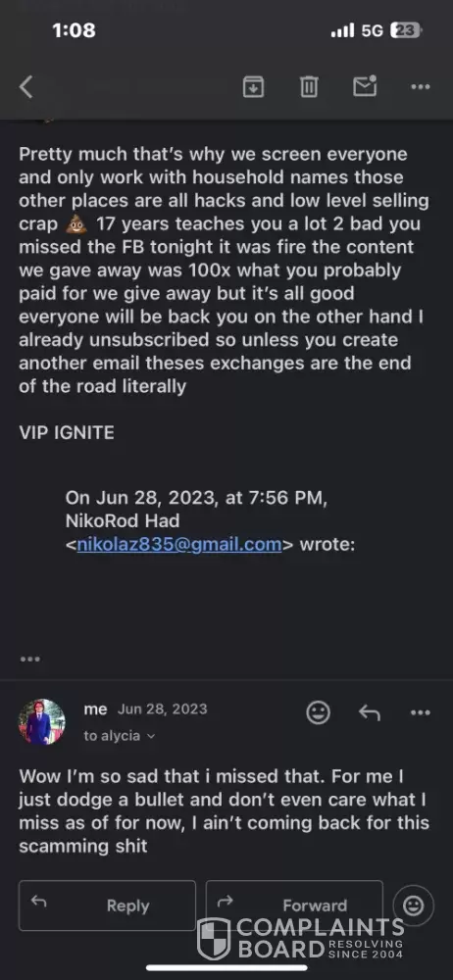The image size is (453, 980).
Task: Tap the 'me' sender name
Action: pyautogui.click(x=95, y=710)
